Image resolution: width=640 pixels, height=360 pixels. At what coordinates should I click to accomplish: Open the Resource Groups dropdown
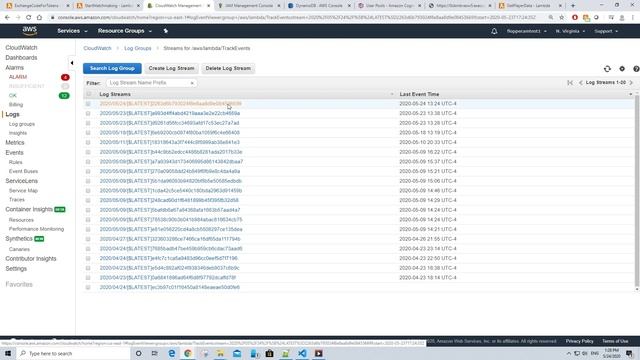tap(124, 31)
